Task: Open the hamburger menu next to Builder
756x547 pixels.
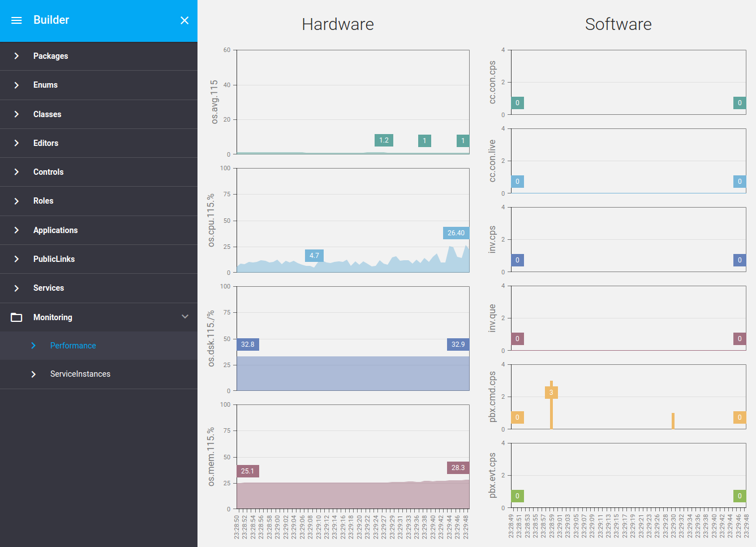Action: click(16, 20)
